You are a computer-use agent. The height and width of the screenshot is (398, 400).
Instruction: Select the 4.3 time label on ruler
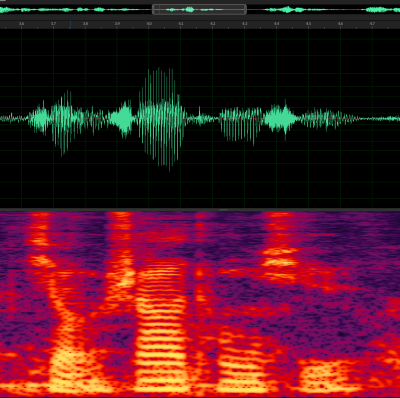[245, 24]
